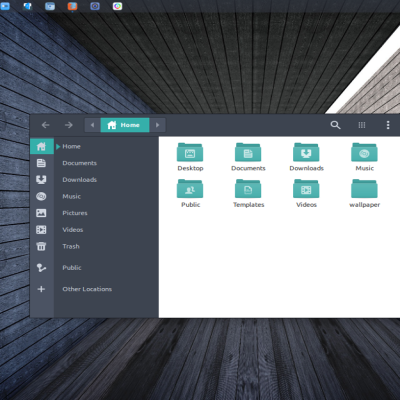Select the Music sidebar disc icon
The width and height of the screenshot is (400, 400).
pyautogui.click(x=41, y=196)
